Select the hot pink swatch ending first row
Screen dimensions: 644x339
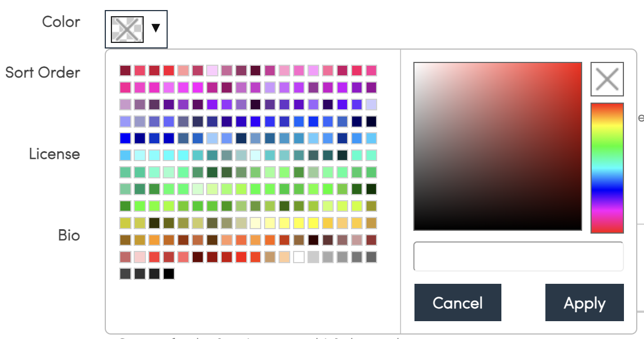[x=371, y=70]
